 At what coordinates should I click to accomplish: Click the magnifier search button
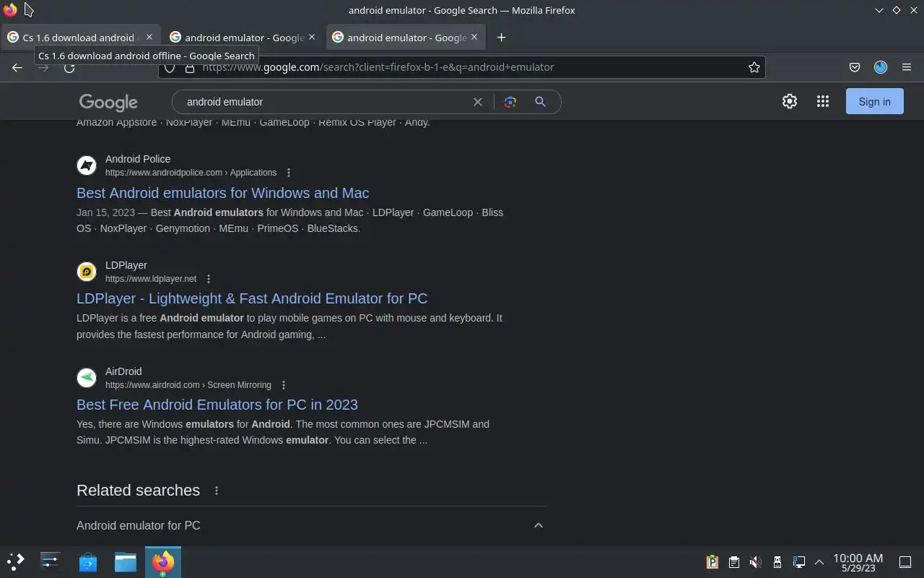540,102
